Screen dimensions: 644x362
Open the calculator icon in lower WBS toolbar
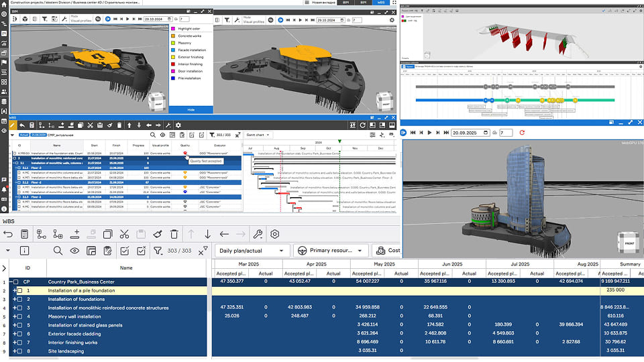tap(25, 234)
